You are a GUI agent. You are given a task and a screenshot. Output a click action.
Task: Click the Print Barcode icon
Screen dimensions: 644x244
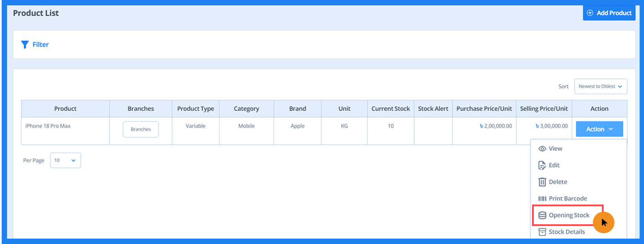pos(542,198)
